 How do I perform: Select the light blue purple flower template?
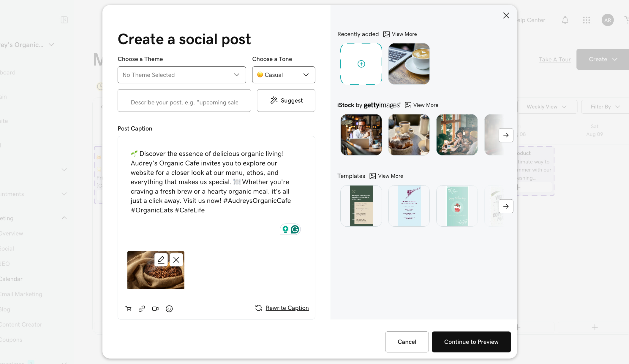tap(409, 206)
